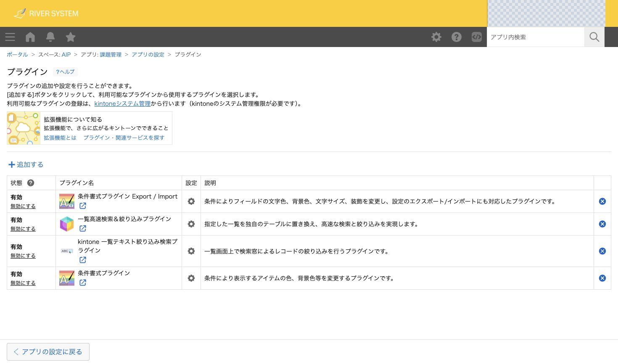Remove the last 条件書式プラグイン row
Viewport: 618px width, 364px height.
click(602, 278)
